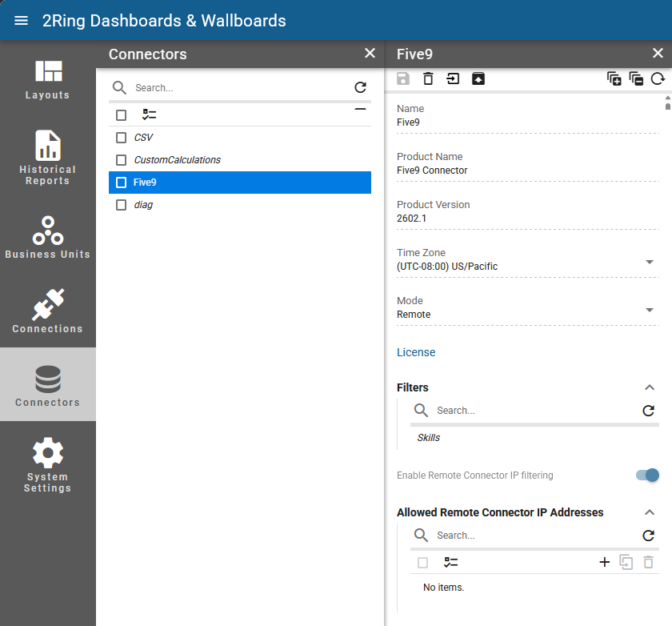Image resolution: width=672 pixels, height=626 pixels.
Task: Refresh the Filters list
Action: pos(649,411)
